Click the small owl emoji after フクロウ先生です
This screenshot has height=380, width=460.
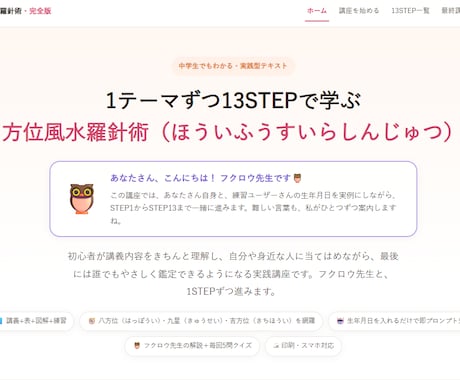pyautogui.click(x=297, y=178)
